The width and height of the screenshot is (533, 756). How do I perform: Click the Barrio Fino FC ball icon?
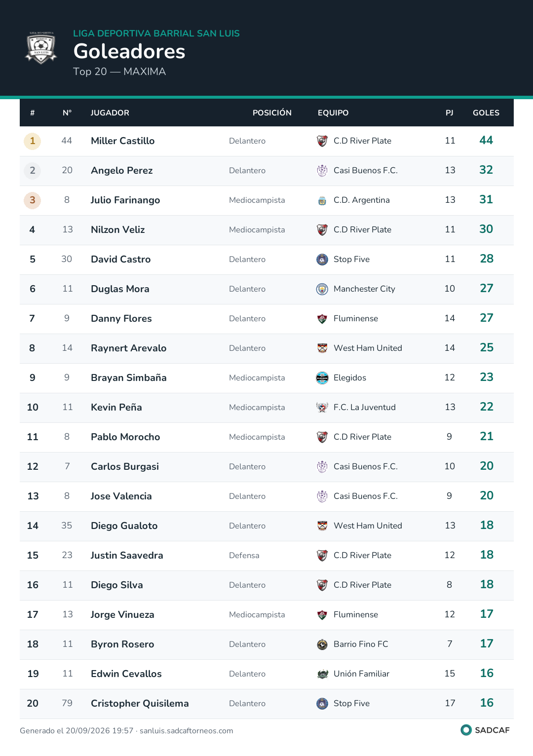[x=322, y=644]
